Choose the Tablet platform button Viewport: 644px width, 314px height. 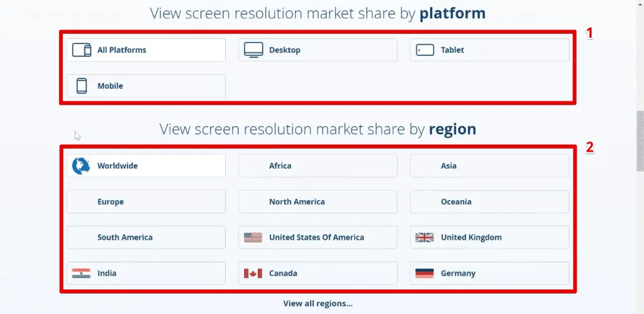[x=489, y=50]
